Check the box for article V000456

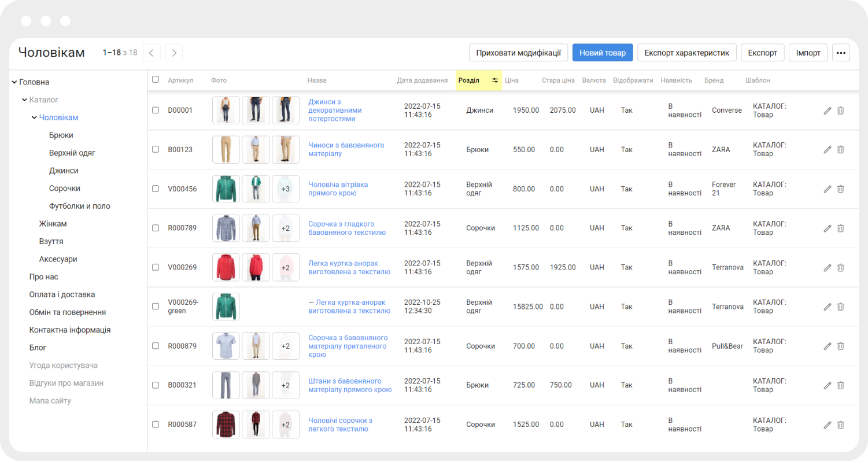click(156, 189)
